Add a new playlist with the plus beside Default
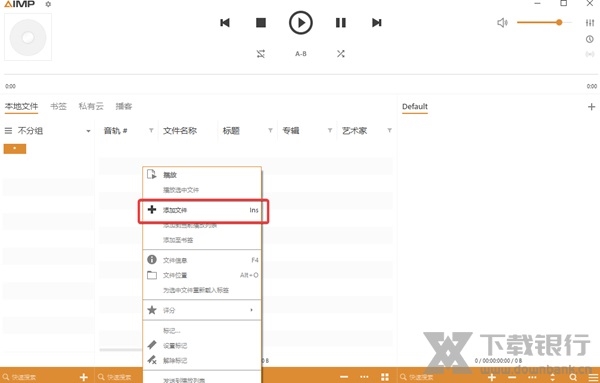Image resolution: width=600 pixels, height=383 pixels. coord(592,107)
